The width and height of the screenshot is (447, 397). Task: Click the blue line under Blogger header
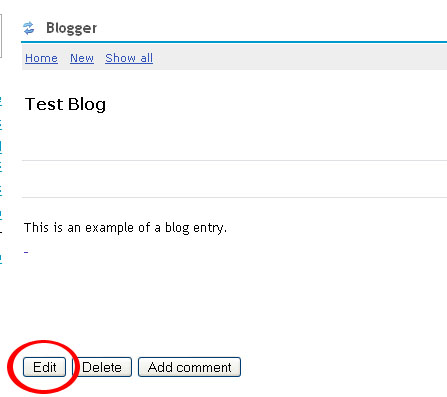(x=234, y=42)
